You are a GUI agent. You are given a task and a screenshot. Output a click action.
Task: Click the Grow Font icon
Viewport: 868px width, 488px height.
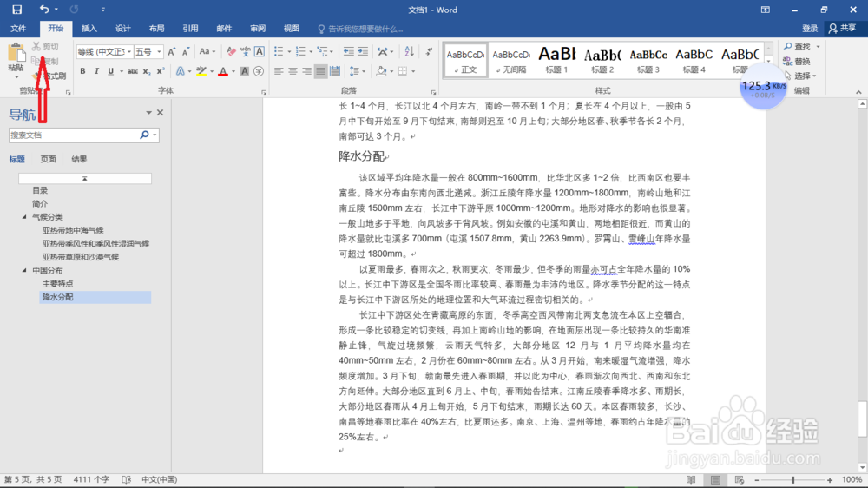pos(172,51)
